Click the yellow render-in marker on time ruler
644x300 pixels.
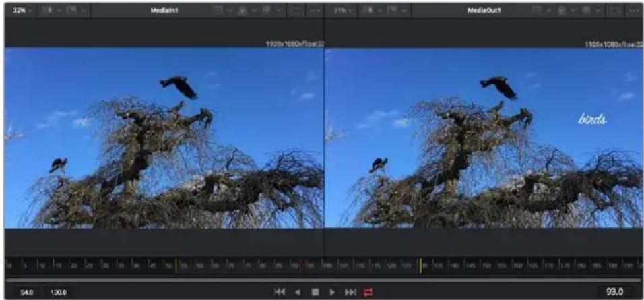(176, 266)
